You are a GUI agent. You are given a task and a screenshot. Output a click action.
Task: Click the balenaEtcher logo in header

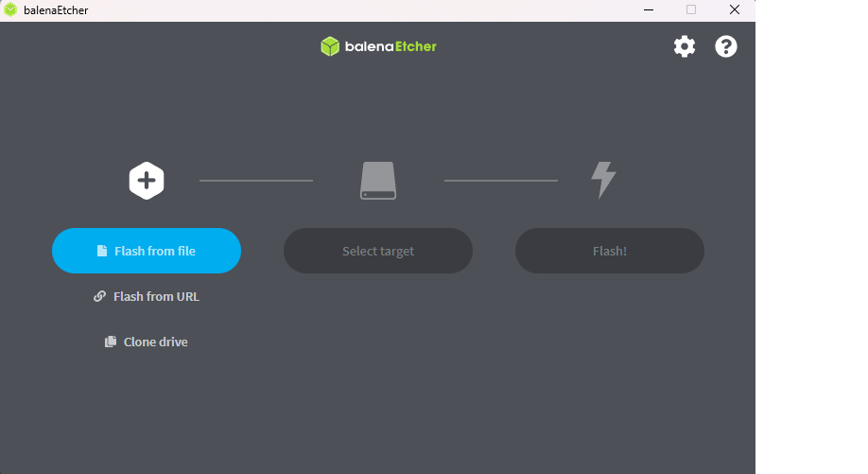pyautogui.click(x=378, y=46)
